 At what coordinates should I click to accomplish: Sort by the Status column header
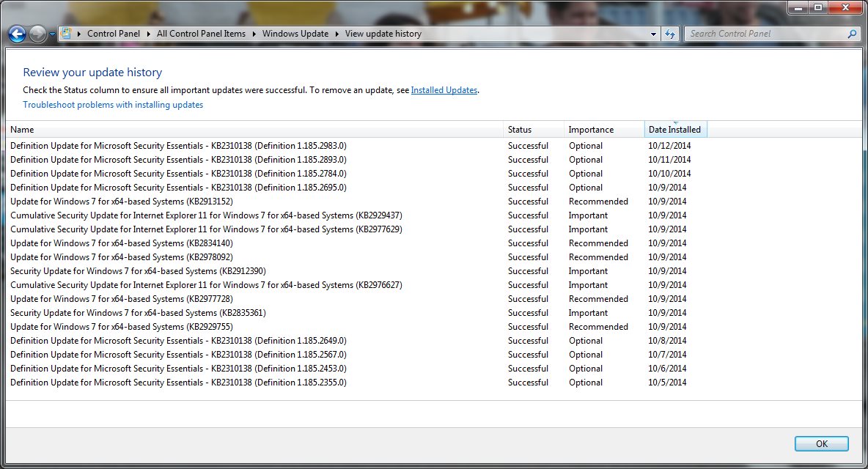click(x=534, y=130)
